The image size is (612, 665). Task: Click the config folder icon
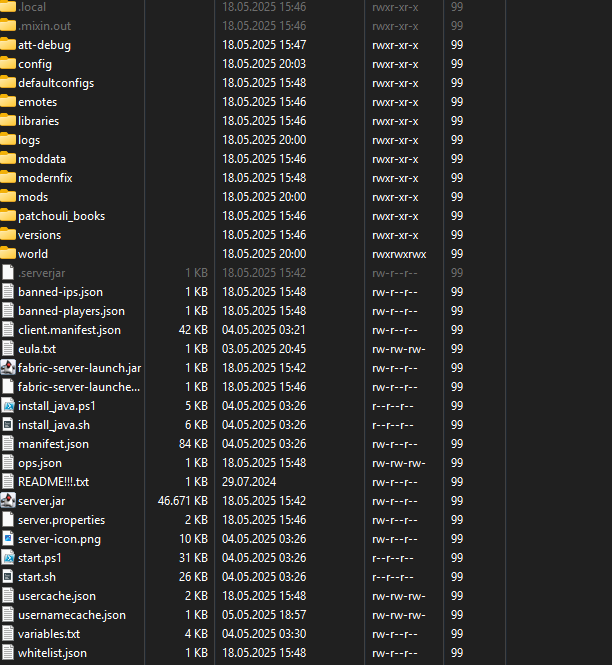pyautogui.click(x=8, y=64)
